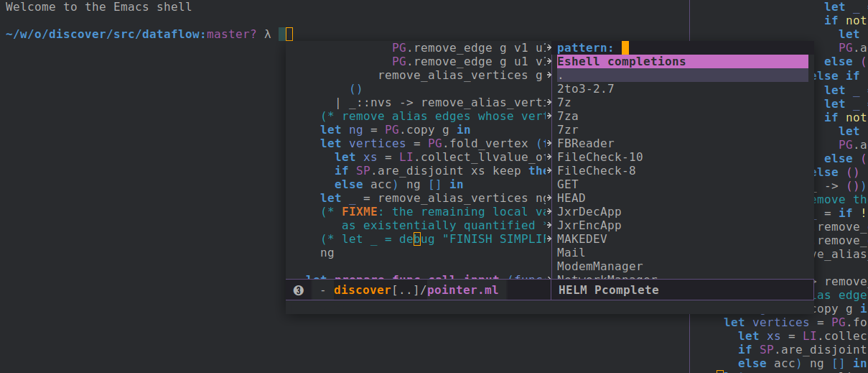This screenshot has height=373, width=868.
Task: Click the 'Welcome to the Emacs shell' line
Action: (98, 7)
